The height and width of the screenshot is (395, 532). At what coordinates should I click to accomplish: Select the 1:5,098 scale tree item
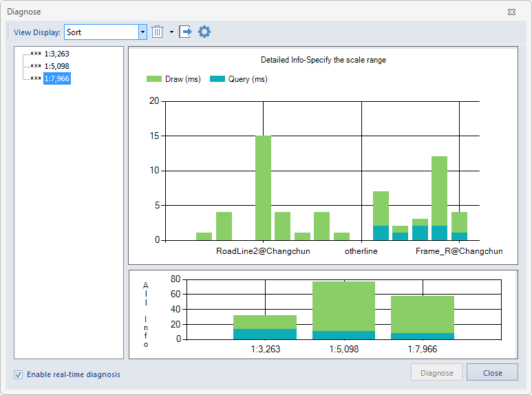point(56,66)
